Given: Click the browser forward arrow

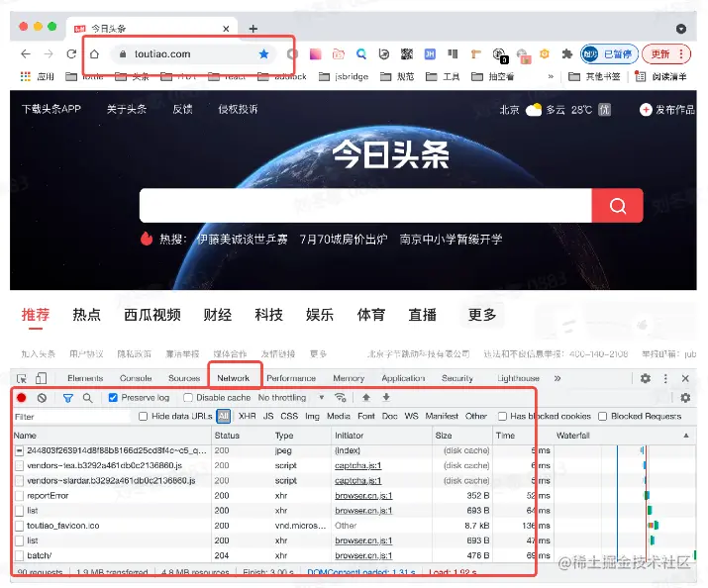Looking at the screenshot, I should click(49, 54).
